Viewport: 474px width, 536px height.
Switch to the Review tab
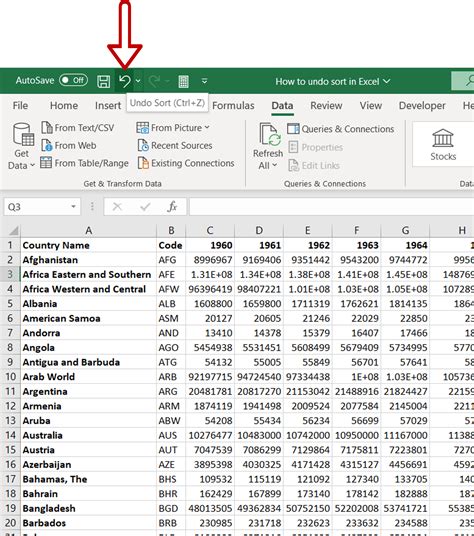[326, 106]
